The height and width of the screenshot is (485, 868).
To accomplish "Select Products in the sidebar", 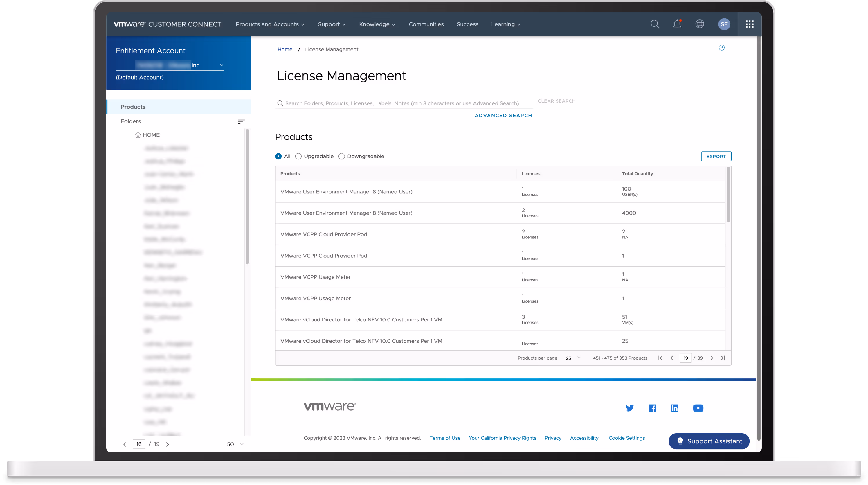I will click(x=133, y=107).
